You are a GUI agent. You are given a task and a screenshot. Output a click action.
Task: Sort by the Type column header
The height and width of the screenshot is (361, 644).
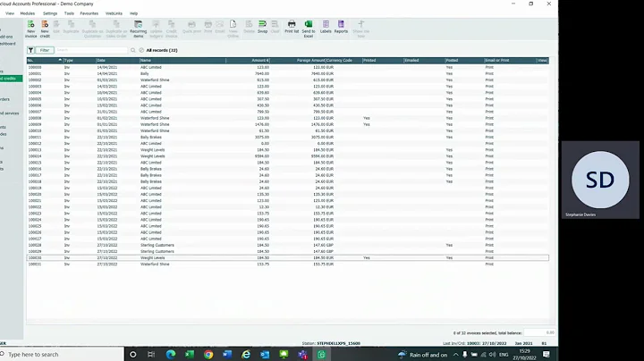tap(80, 60)
